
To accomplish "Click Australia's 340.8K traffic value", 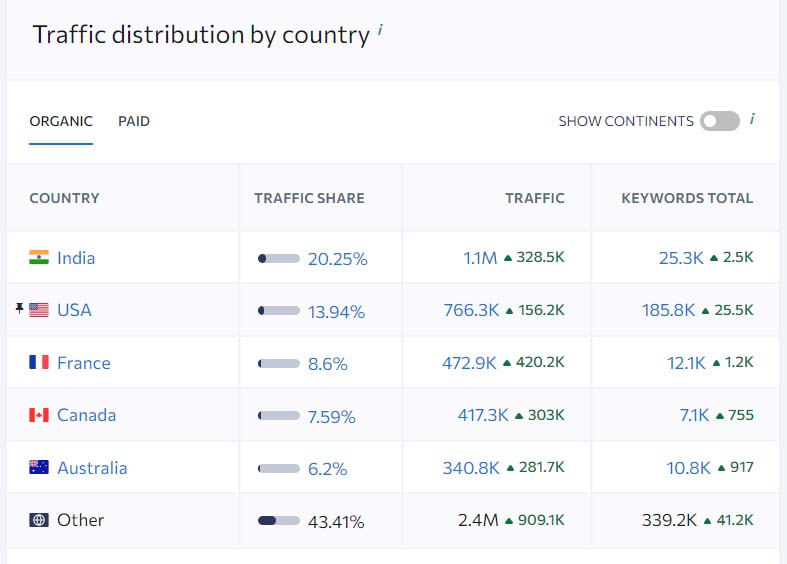I will click(471, 468).
